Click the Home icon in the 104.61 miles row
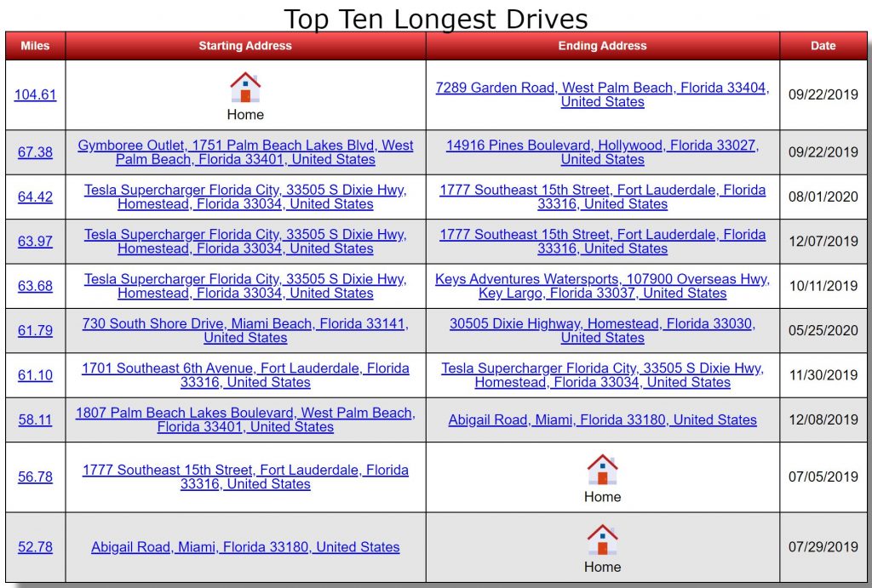This screenshot has width=872, height=588. pyautogui.click(x=245, y=88)
